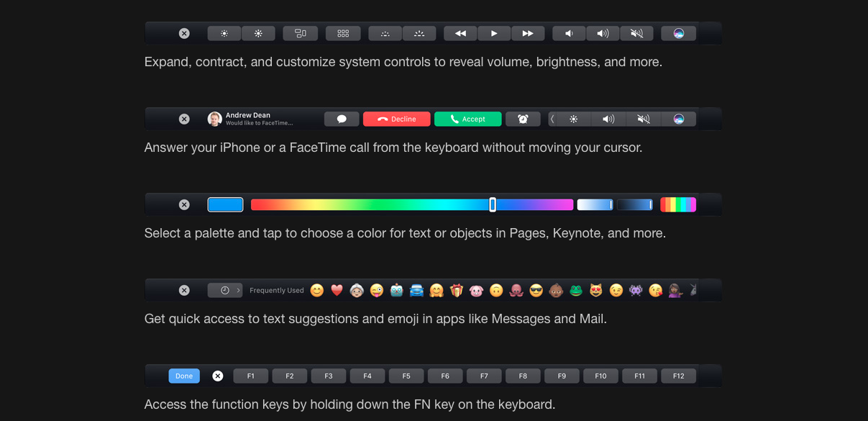Tap brightness key in call bar strip
This screenshot has height=421, width=868.
[x=574, y=119]
